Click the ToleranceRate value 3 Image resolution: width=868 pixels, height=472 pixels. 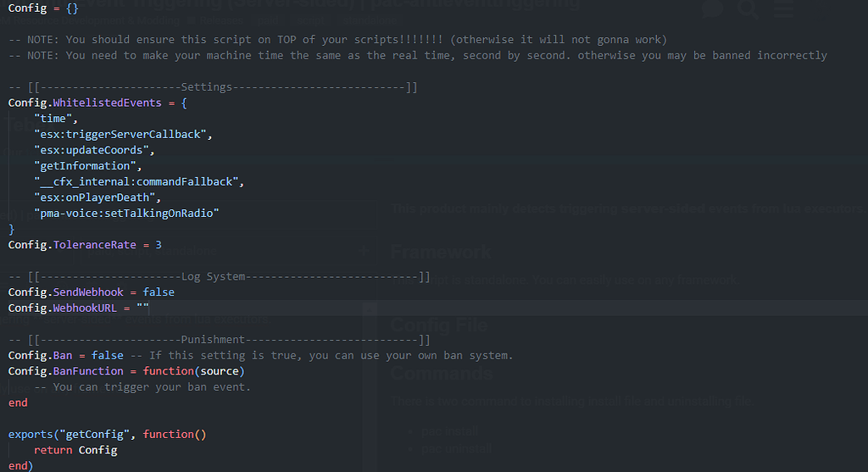(x=158, y=245)
